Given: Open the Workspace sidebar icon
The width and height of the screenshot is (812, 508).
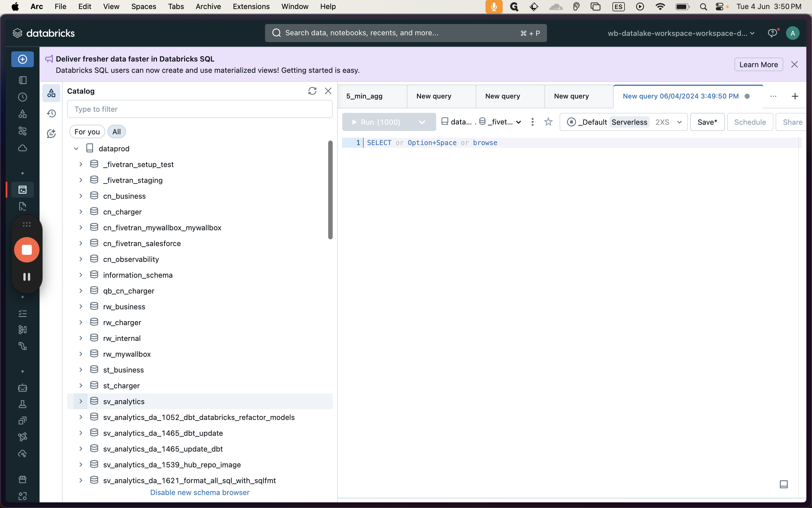Looking at the screenshot, I should tap(23, 80).
